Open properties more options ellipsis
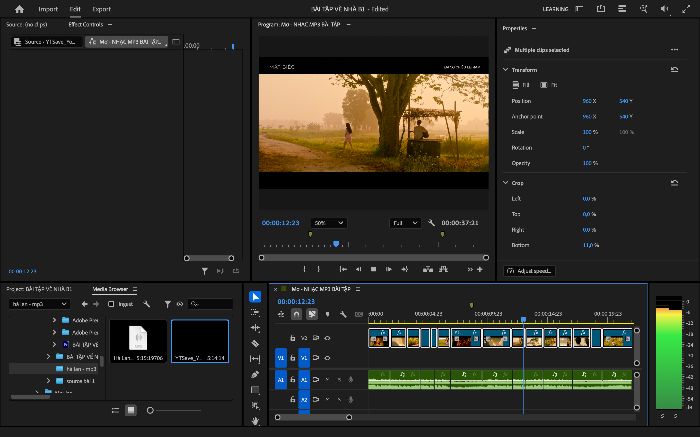700x437 pixels. pyautogui.click(x=674, y=50)
